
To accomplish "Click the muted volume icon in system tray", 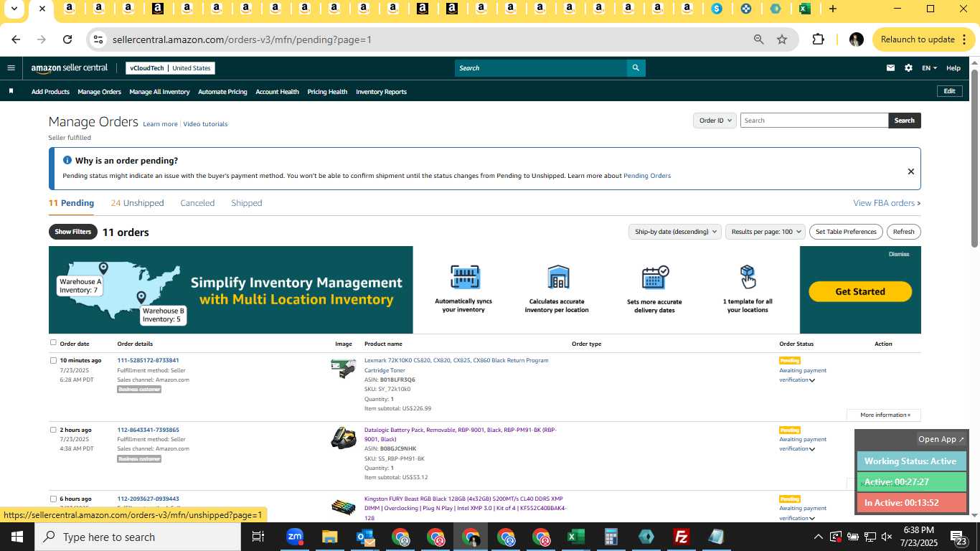I will click(x=887, y=537).
